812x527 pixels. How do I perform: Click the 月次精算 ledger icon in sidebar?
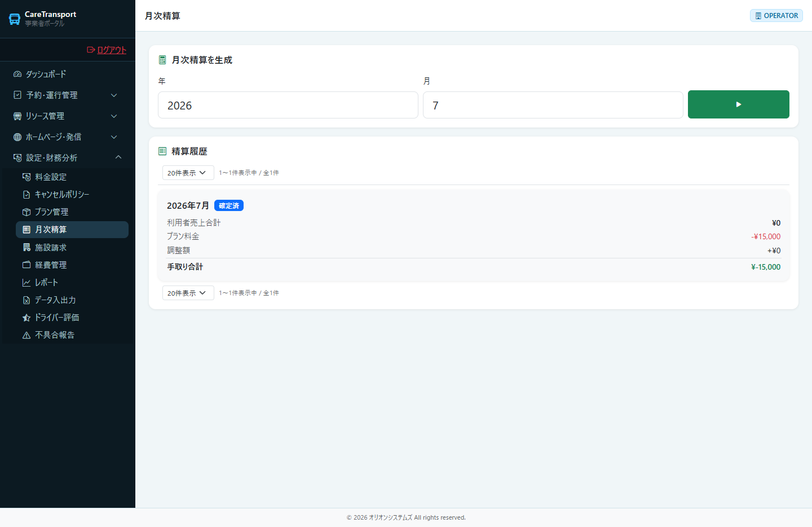tap(27, 230)
